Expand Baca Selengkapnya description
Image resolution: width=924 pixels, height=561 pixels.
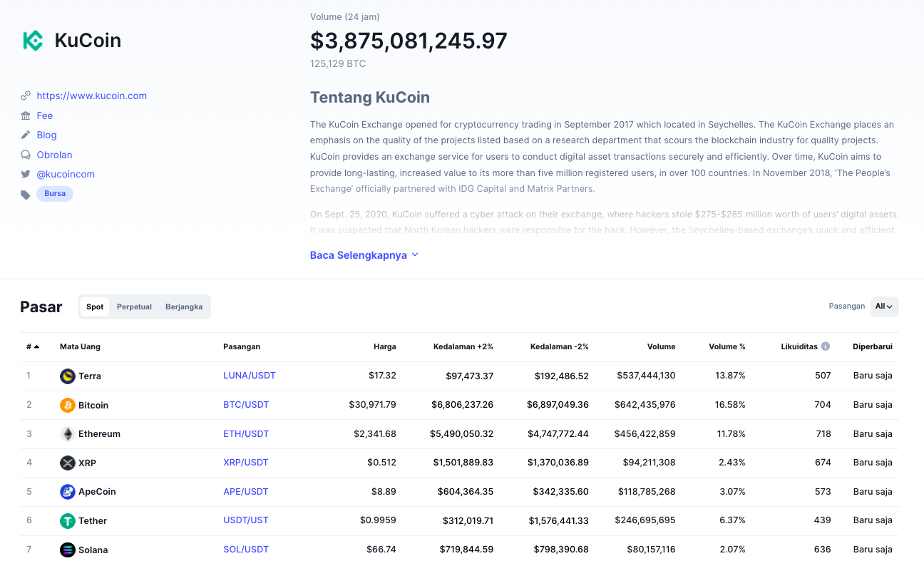(x=364, y=255)
